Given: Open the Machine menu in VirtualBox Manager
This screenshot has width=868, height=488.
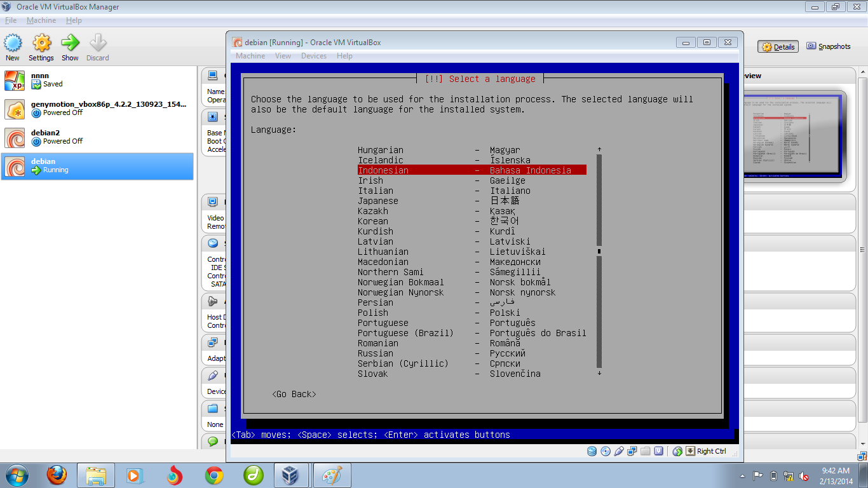Looking at the screenshot, I should 41,20.
